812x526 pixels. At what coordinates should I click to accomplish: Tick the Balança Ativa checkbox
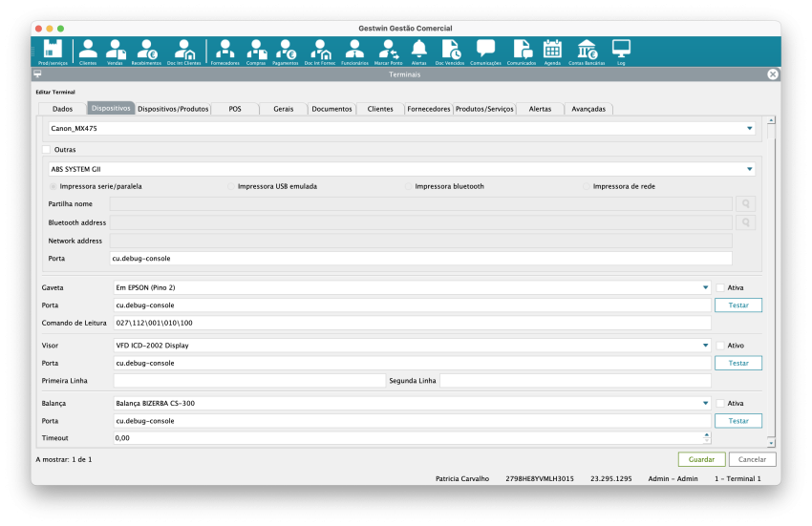click(x=720, y=403)
